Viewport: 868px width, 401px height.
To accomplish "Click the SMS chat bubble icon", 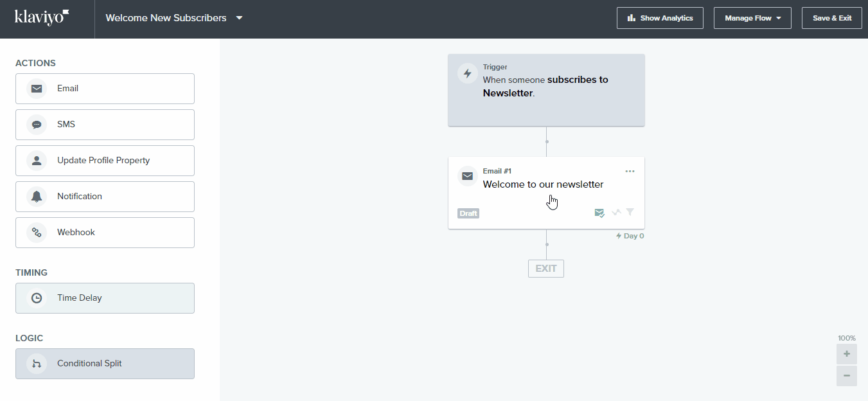I will tap(37, 124).
